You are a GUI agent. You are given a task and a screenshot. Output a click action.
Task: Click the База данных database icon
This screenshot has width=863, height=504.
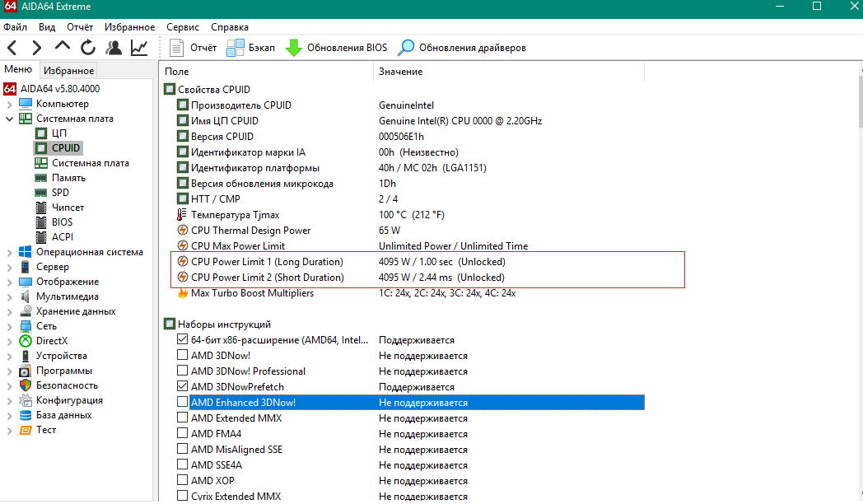tap(26, 415)
